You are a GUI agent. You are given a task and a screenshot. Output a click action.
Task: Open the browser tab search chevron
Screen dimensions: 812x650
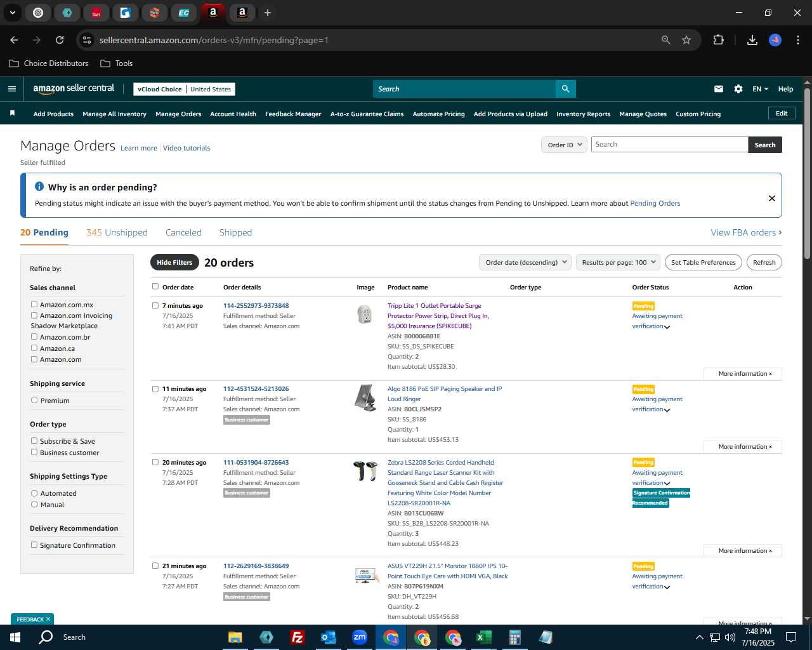click(12, 13)
